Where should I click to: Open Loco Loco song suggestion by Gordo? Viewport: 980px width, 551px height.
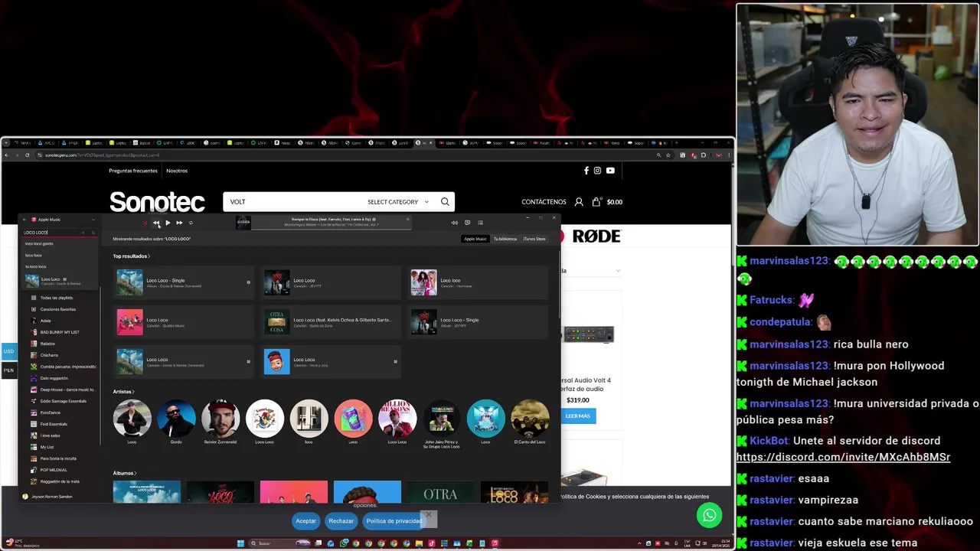[x=60, y=281]
